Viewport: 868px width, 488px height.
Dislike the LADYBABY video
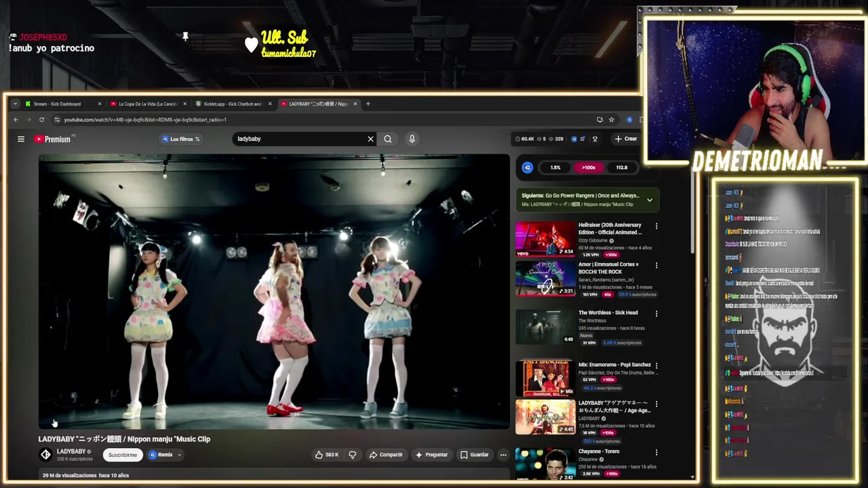click(353, 455)
